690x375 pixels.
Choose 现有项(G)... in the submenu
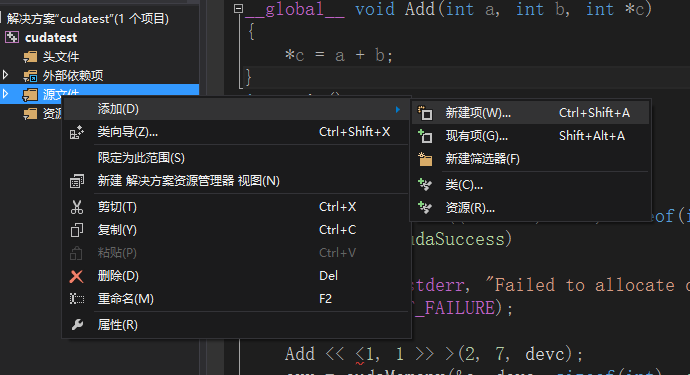pos(531,136)
